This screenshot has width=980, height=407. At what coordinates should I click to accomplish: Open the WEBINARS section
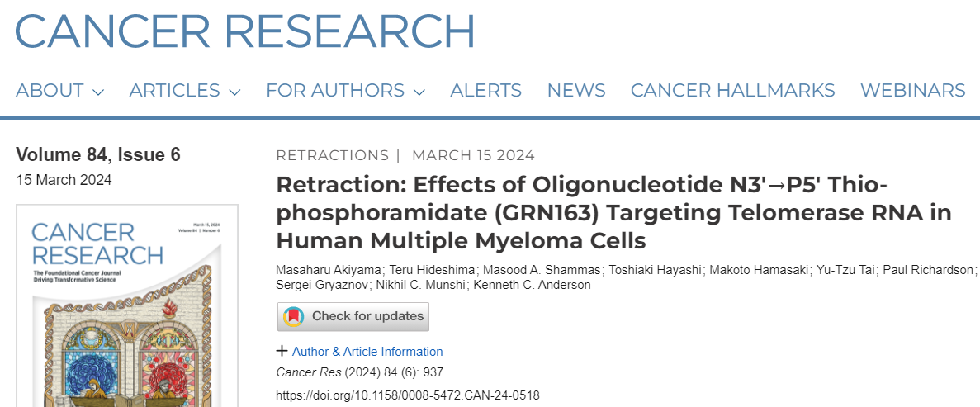[912, 91]
